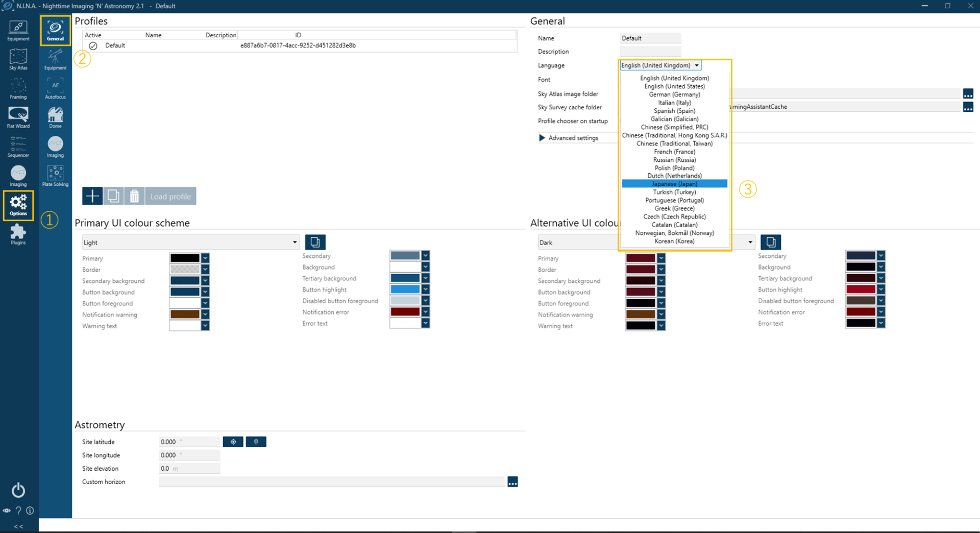
Task: Delete profile using the trash icon
Action: [x=134, y=196]
